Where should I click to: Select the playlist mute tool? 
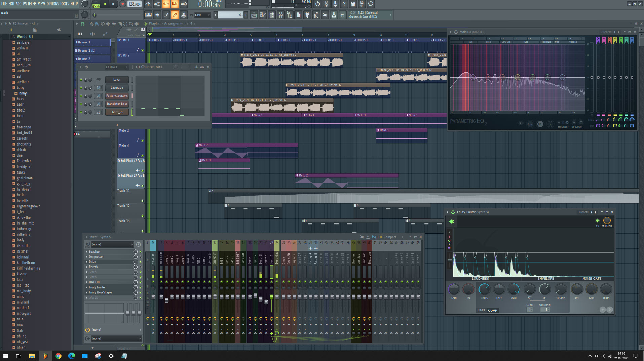[108, 24]
